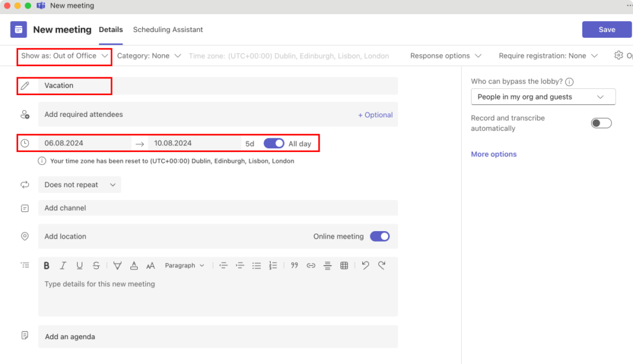Insert a numbered list
Image resolution: width=633 pixels, height=364 pixels.
tap(273, 266)
